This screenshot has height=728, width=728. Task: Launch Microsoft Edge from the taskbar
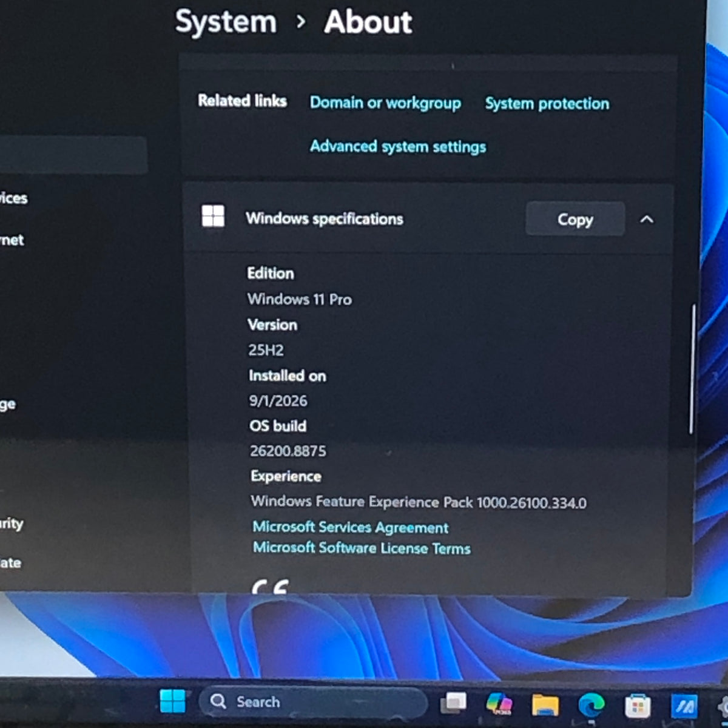591,706
